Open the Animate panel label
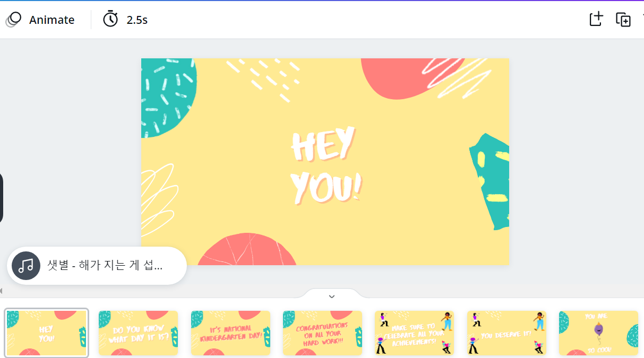Viewport: 644px width, 358px height. pos(51,20)
